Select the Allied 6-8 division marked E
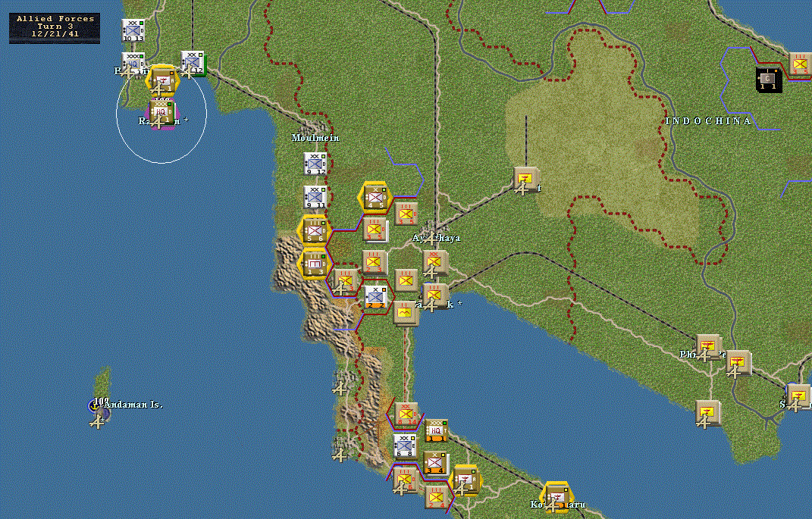Image resolution: width=812 pixels, height=519 pixels. click(x=405, y=446)
